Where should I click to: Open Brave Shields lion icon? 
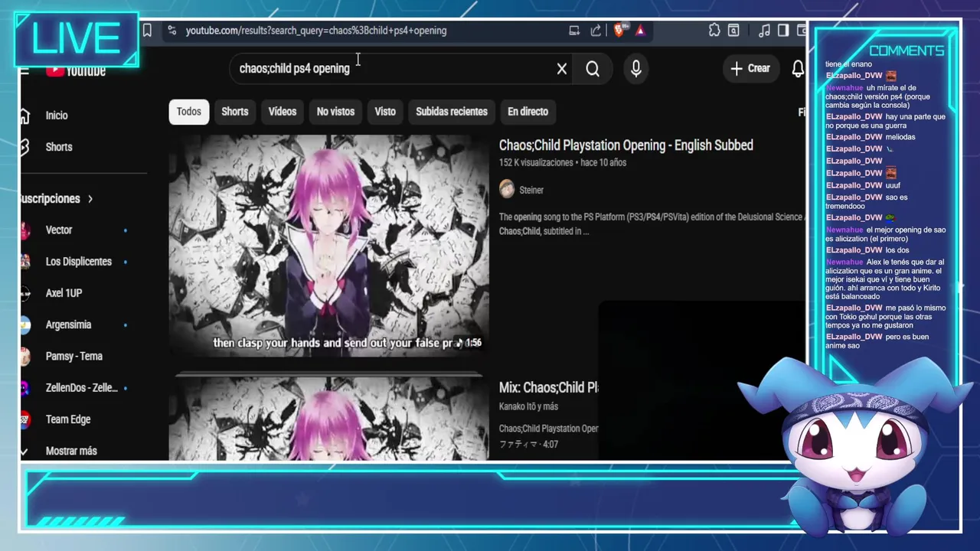click(x=619, y=31)
